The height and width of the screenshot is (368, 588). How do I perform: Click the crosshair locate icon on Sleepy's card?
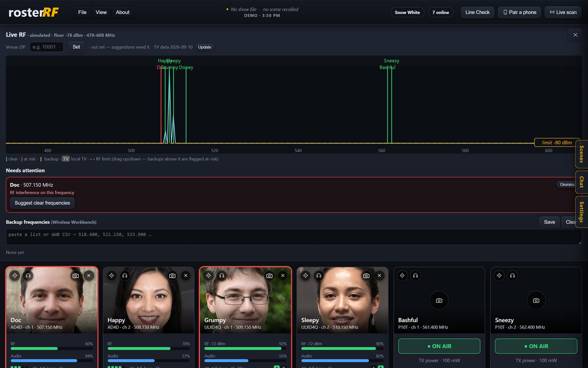point(305,276)
